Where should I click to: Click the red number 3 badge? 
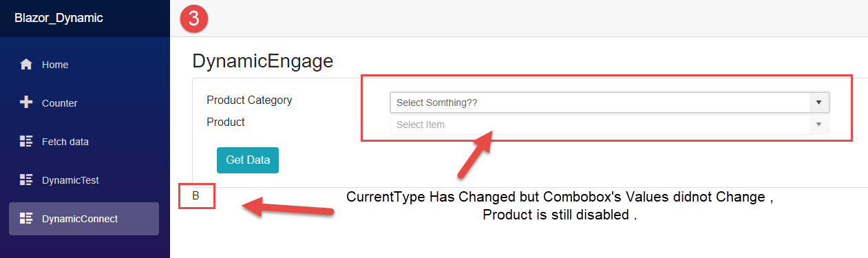coord(193,19)
